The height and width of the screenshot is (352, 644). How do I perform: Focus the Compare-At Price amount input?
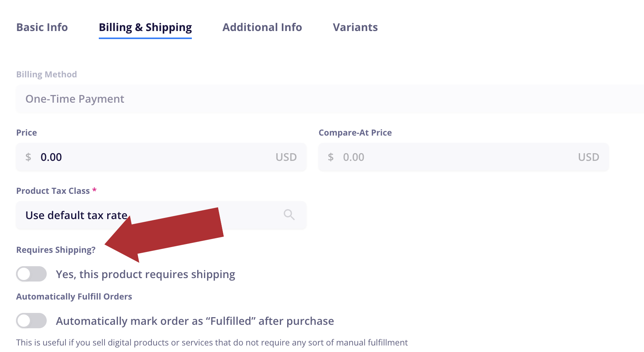[x=456, y=157]
